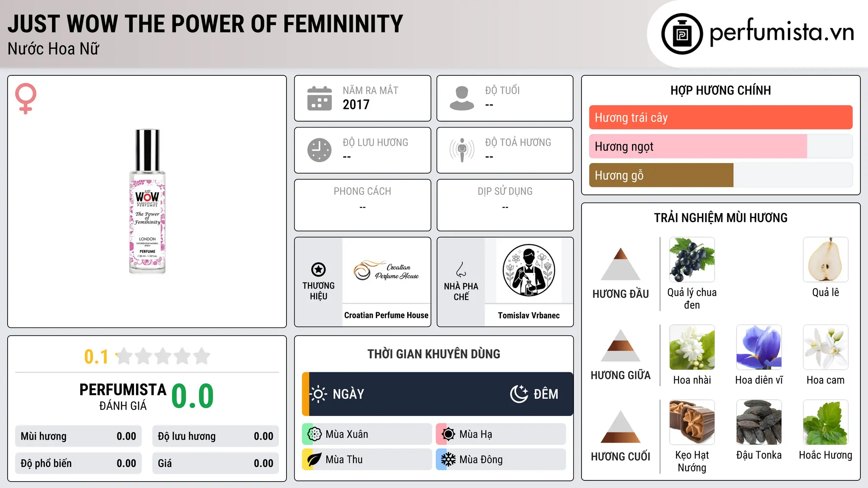Screen dimensions: 868x488
Task: Select the Mùa Xuân season row
Action: point(367,434)
